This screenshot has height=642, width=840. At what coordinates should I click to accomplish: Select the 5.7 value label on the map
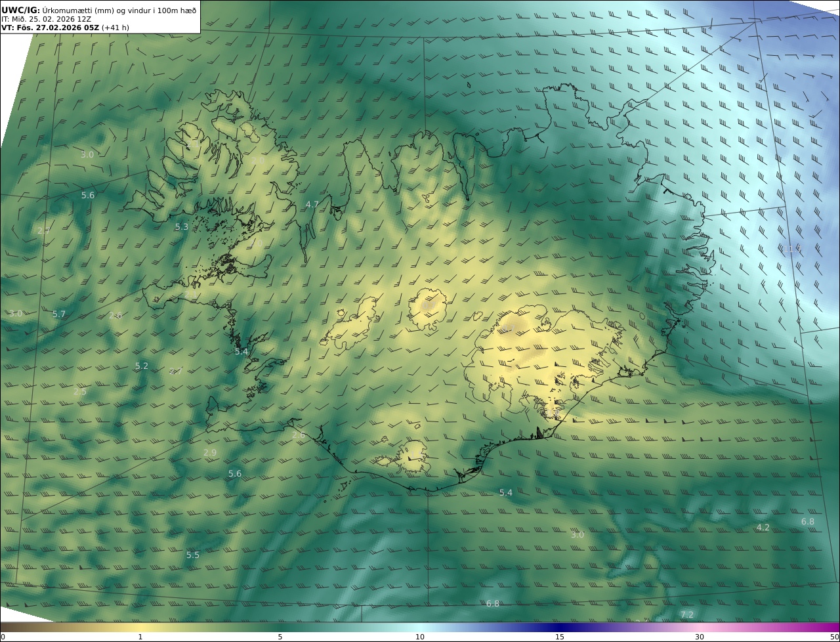point(59,314)
